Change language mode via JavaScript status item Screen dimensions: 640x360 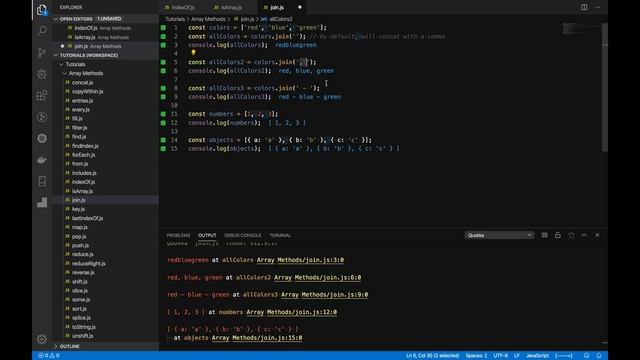click(x=537, y=356)
